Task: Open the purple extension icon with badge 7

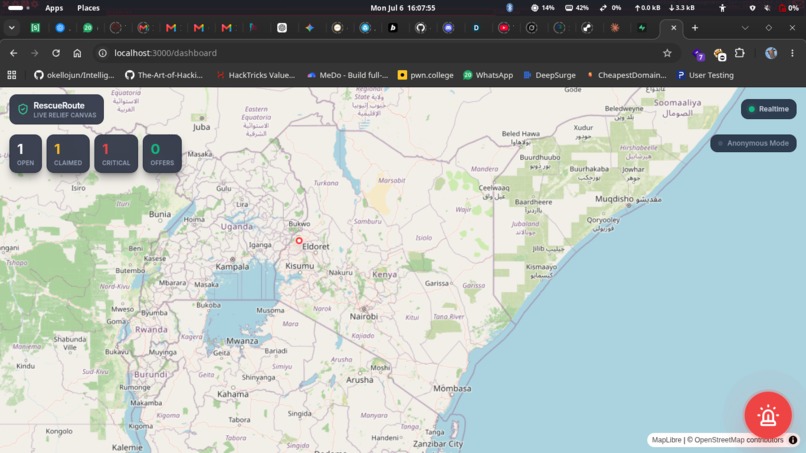Action: [699, 54]
